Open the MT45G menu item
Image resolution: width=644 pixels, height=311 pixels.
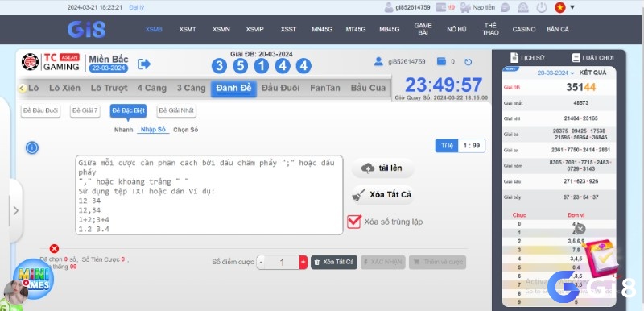point(355,29)
